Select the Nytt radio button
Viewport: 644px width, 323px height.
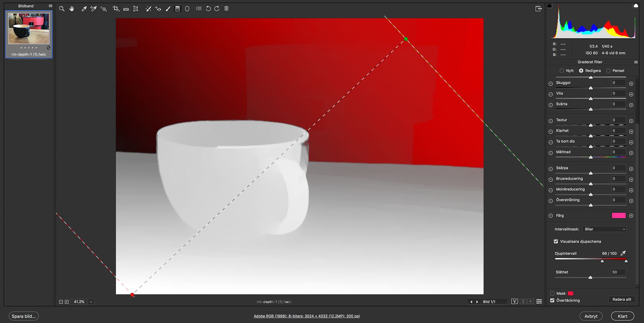coord(562,71)
